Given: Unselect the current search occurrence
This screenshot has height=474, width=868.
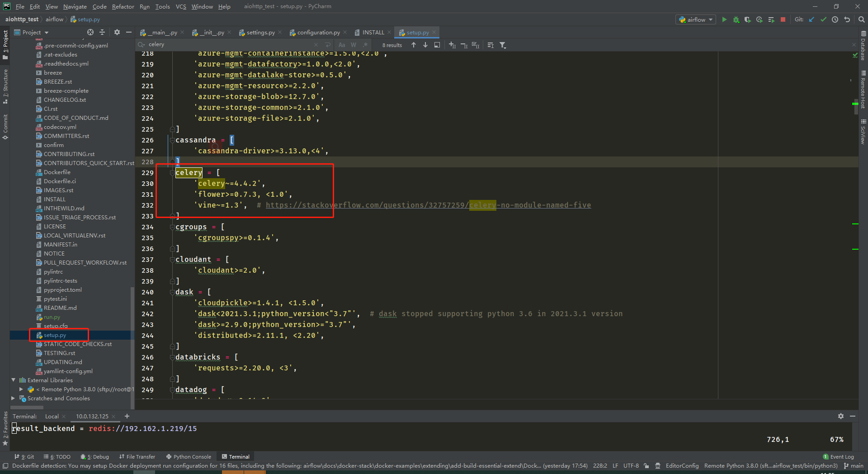Looking at the screenshot, I should [x=464, y=45].
